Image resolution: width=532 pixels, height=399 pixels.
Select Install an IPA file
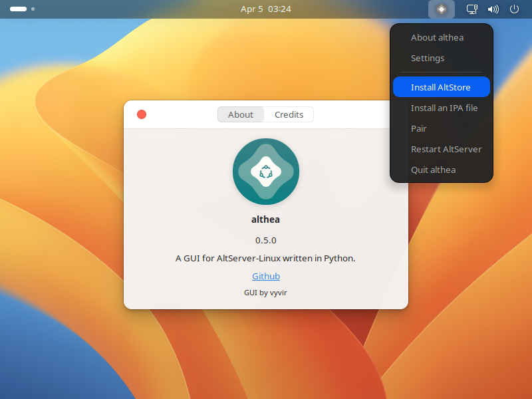[x=444, y=108]
